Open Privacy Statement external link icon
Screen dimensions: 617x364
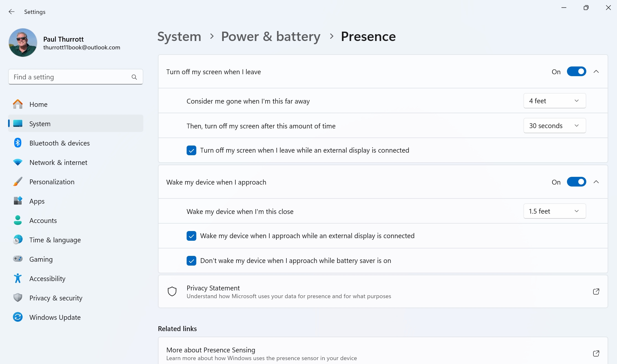coord(596,292)
